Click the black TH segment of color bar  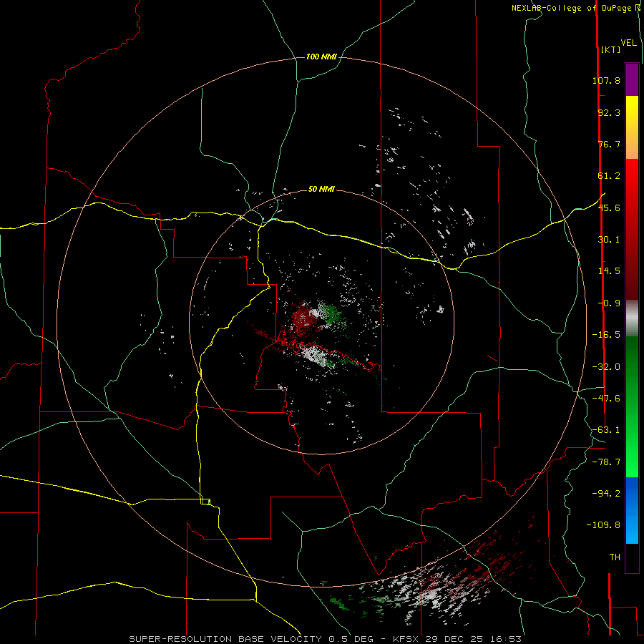tap(632, 557)
